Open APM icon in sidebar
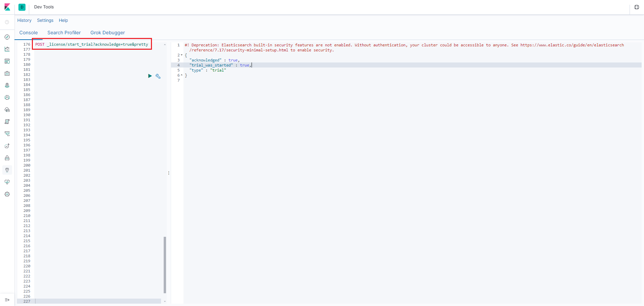644x306 pixels. (7, 134)
